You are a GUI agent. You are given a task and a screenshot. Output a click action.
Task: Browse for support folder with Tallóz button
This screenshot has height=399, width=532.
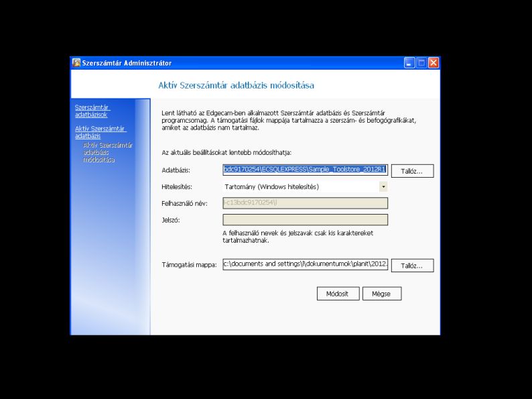point(412,266)
